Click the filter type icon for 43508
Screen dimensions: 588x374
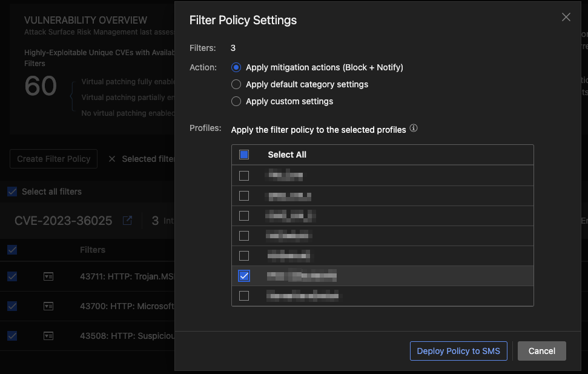[48, 336]
